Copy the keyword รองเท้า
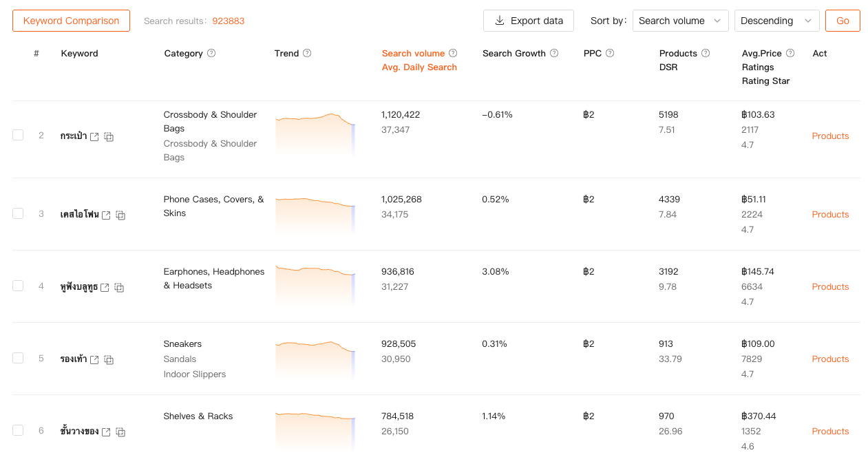The height and width of the screenshot is (466, 868). pyautogui.click(x=109, y=360)
